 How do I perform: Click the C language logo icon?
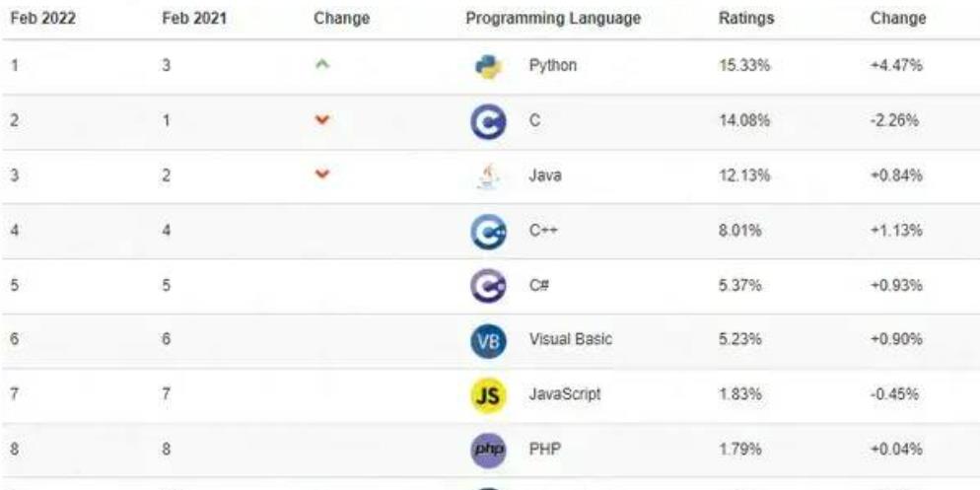click(488, 122)
